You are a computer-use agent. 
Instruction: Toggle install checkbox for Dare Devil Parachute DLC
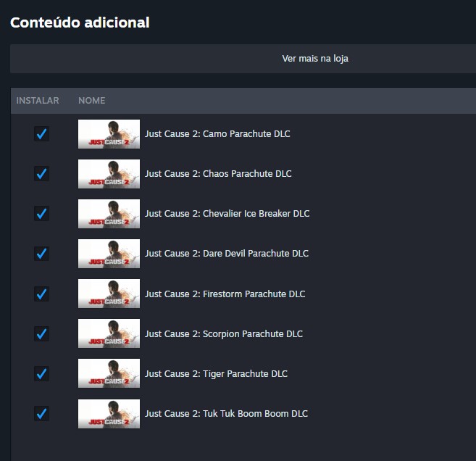point(41,254)
